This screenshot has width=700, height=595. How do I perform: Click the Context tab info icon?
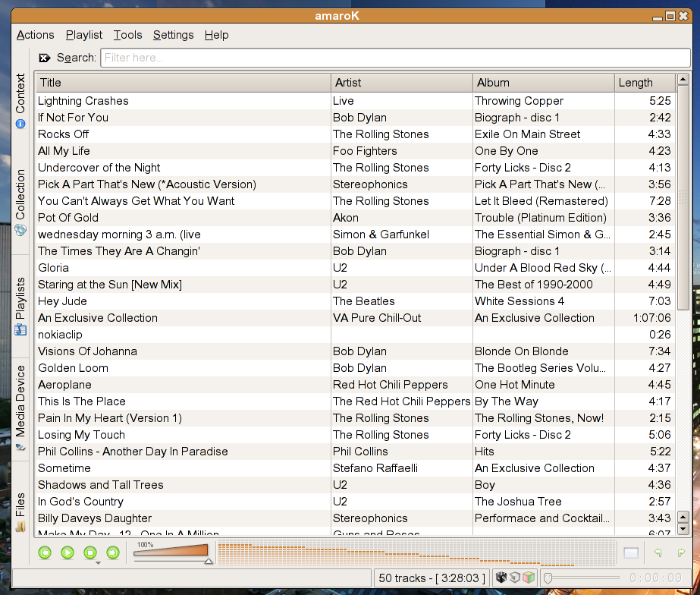pos(20,124)
